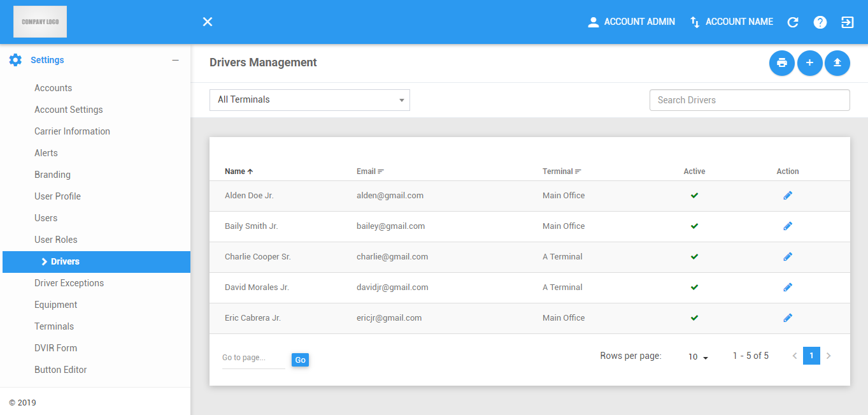Click email ericjr@gmail.com
Image resolution: width=868 pixels, height=415 pixels.
[389, 318]
